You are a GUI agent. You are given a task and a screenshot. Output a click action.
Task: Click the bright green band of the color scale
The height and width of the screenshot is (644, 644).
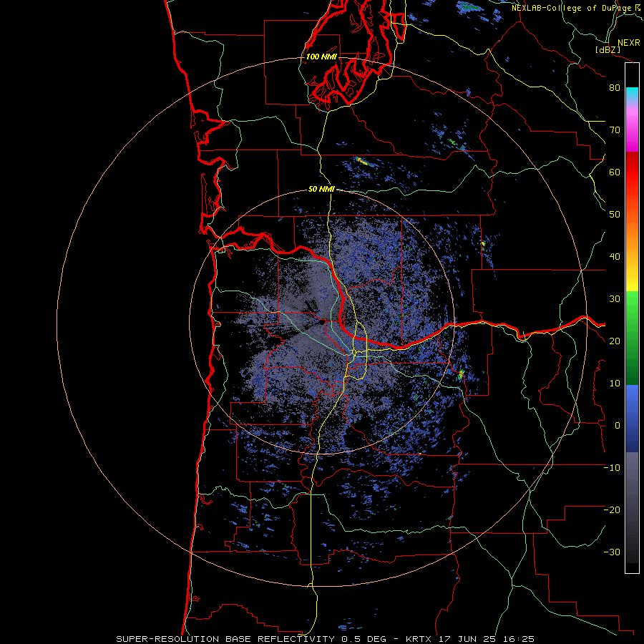pyautogui.click(x=632, y=306)
